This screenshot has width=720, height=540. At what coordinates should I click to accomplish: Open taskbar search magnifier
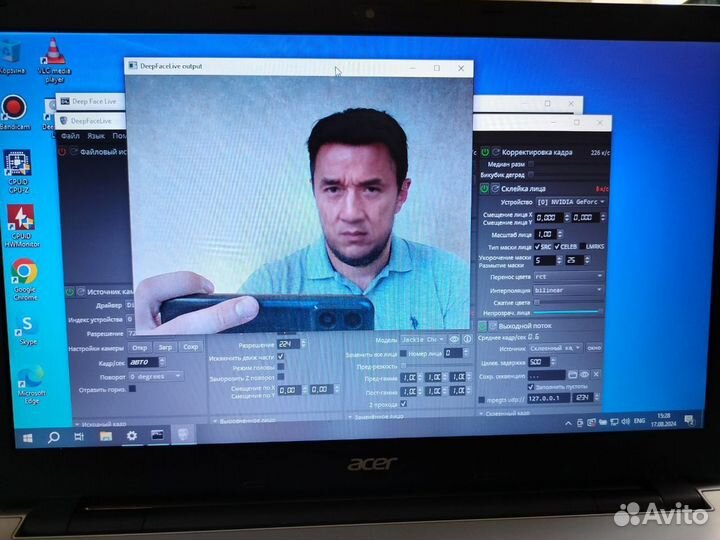click(x=54, y=437)
